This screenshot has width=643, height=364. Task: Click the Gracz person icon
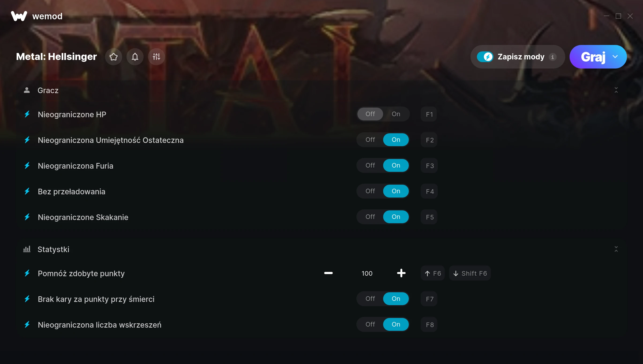point(27,90)
